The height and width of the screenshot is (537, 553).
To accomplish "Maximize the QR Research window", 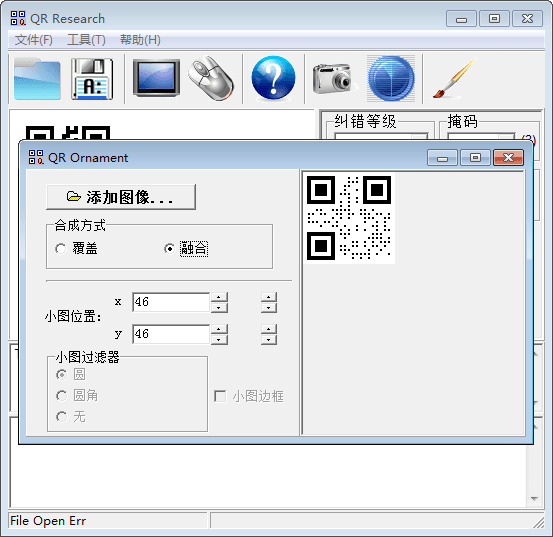I will click(494, 18).
